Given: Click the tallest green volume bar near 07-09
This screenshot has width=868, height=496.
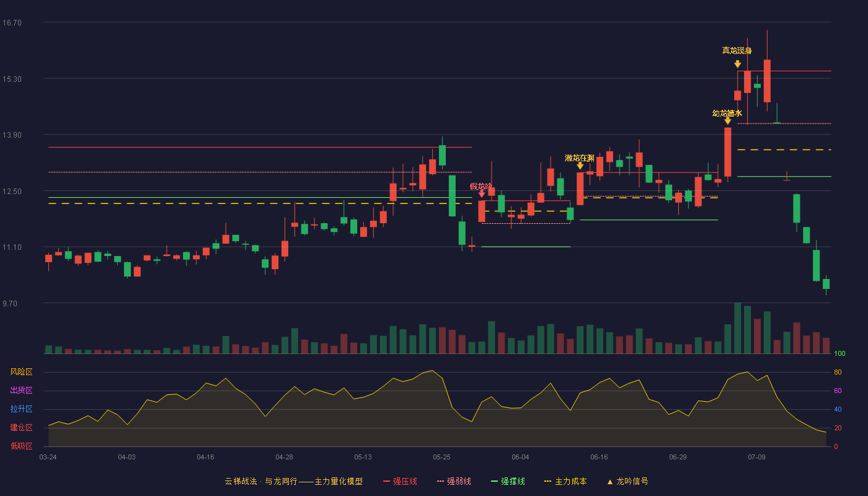Looking at the screenshot, I should click(737, 328).
